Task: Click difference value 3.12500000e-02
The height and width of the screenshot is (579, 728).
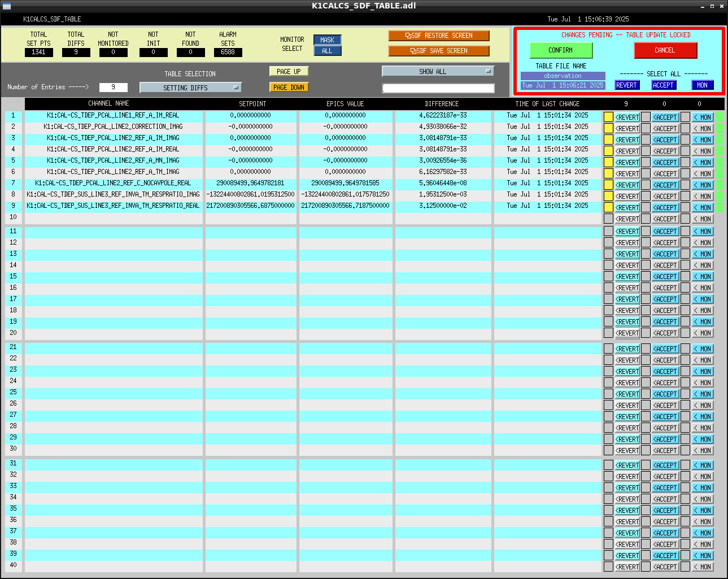Action: [x=443, y=206]
